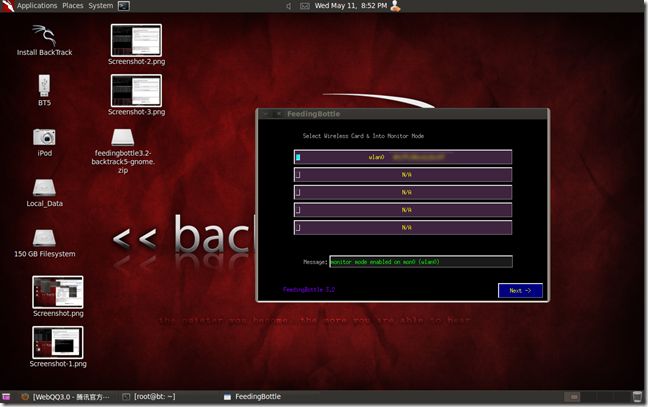Viewport: 648px width, 407px height.
Task: Click the Message field showing monitor mode enabled
Action: coord(421,262)
